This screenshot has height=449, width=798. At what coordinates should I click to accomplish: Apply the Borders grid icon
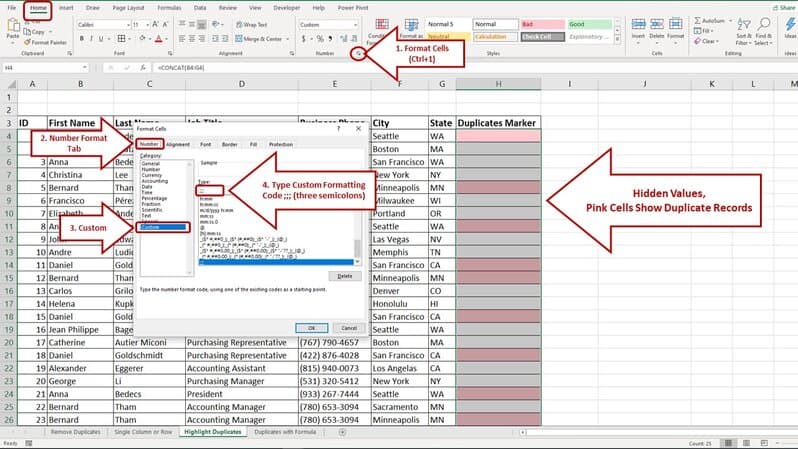[x=121, y=39]
